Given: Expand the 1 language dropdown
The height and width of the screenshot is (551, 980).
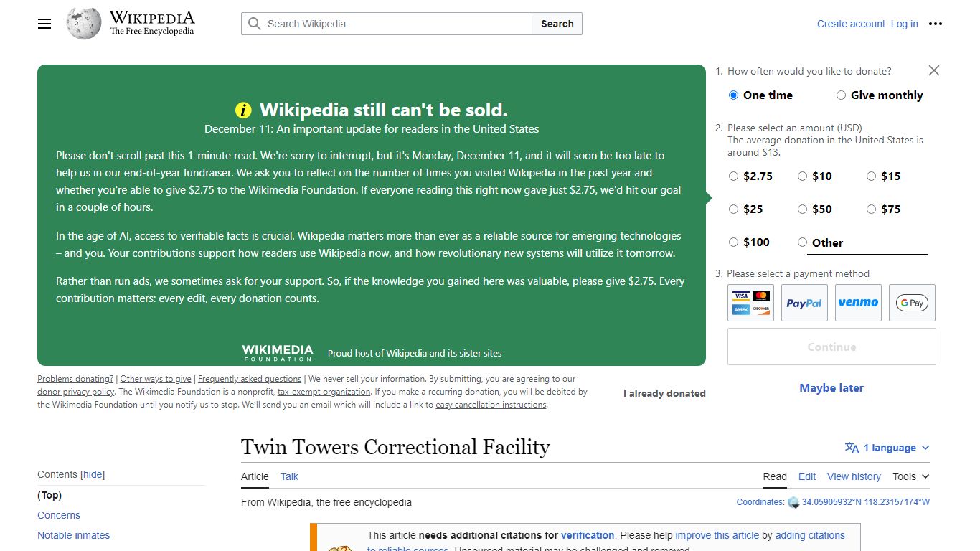Looking at the screenshot, I should 887,448.
